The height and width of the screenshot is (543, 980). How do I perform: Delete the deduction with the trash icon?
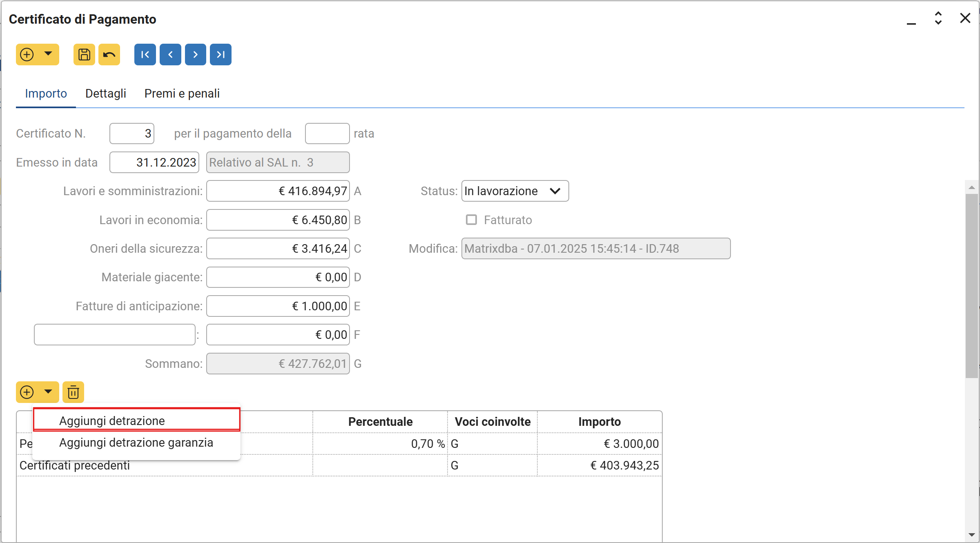(73, 392)
